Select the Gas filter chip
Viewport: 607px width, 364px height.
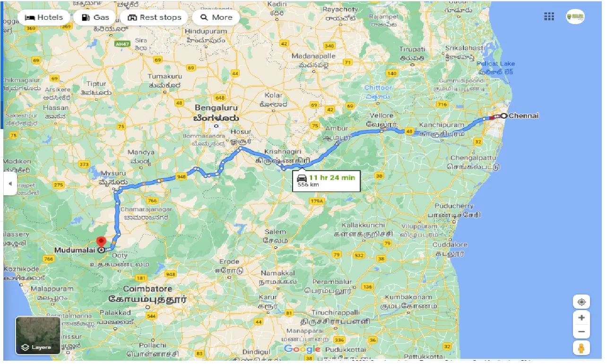pyautogui.click(x=95, y=17)
